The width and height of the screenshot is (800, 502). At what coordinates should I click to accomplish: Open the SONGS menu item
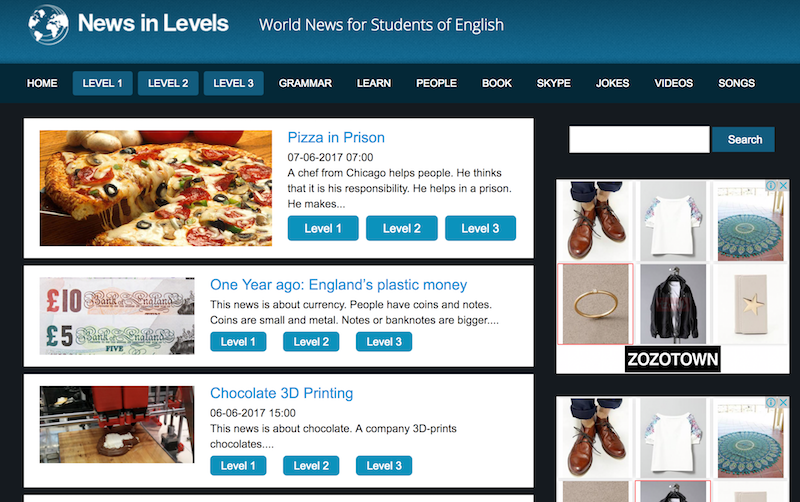[x=736, y=83]
